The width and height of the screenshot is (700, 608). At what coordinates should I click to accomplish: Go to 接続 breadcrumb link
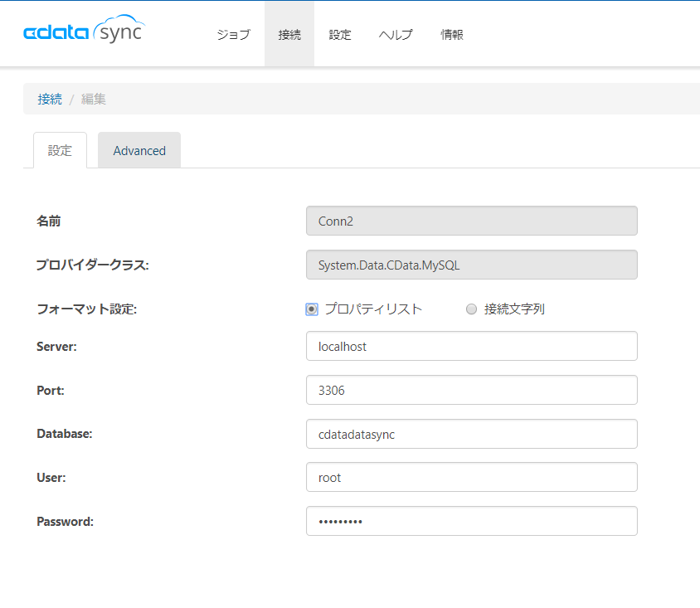coord(50,99)
